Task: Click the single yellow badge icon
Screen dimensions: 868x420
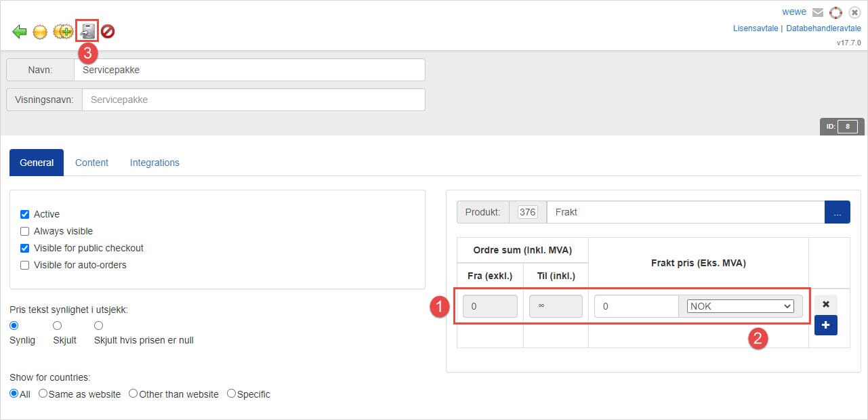Action: (40, 32)
